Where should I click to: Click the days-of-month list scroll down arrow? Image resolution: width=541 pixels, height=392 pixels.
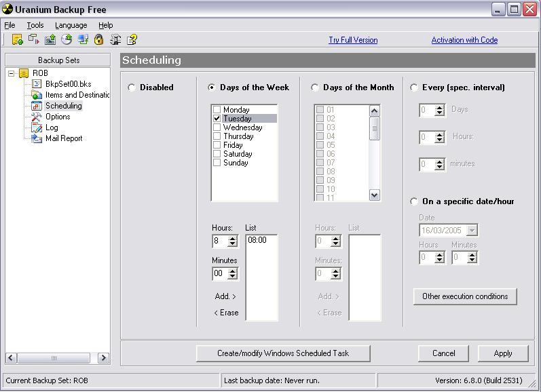374,195
